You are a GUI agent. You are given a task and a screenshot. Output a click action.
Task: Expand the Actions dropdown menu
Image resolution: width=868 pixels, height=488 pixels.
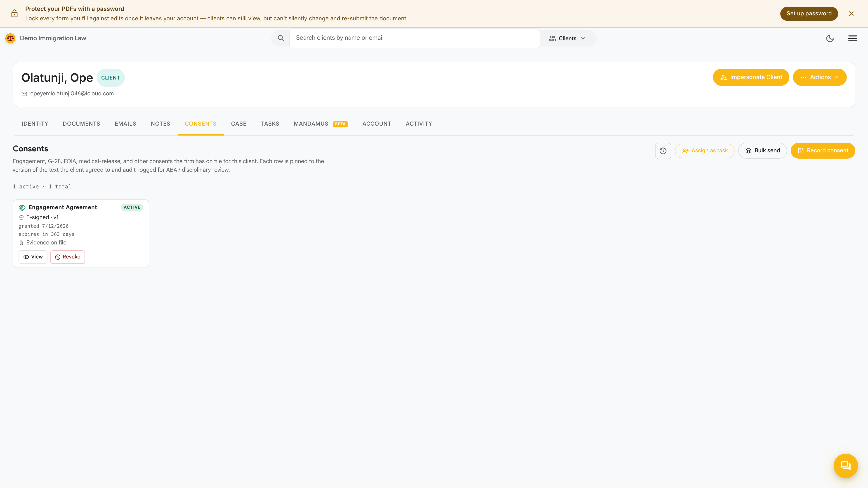[819, 77]
